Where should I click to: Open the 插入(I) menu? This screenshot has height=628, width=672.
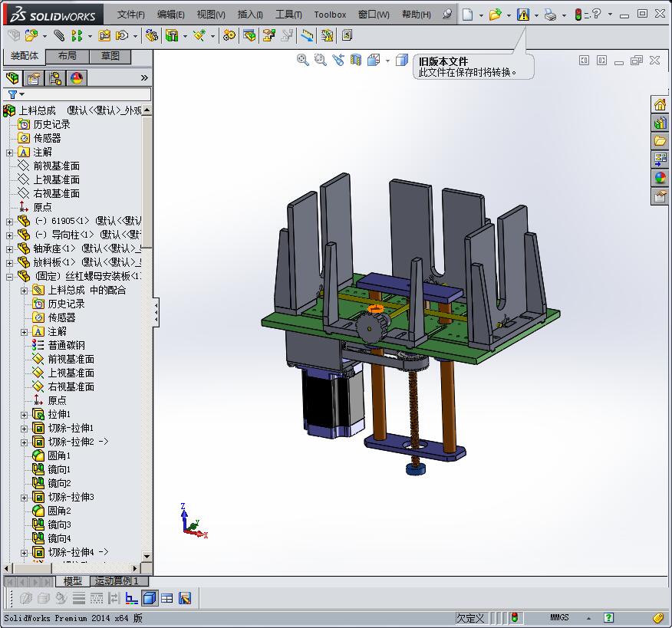[x=250, y=15]
